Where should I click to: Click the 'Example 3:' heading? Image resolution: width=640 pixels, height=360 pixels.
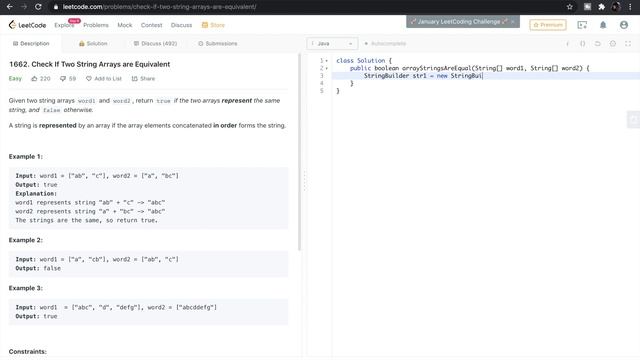[x=25, y=288]
